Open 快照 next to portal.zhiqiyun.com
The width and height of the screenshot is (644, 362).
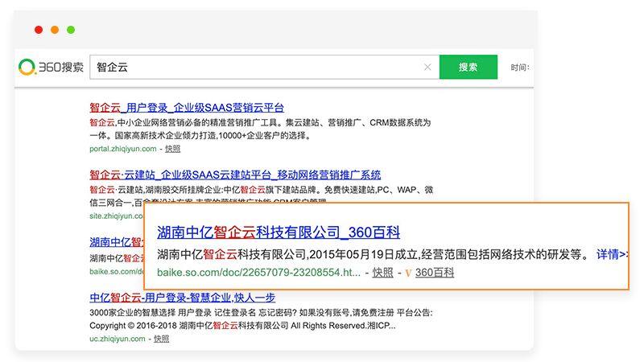pyautogui.click(x=172, y=149)
